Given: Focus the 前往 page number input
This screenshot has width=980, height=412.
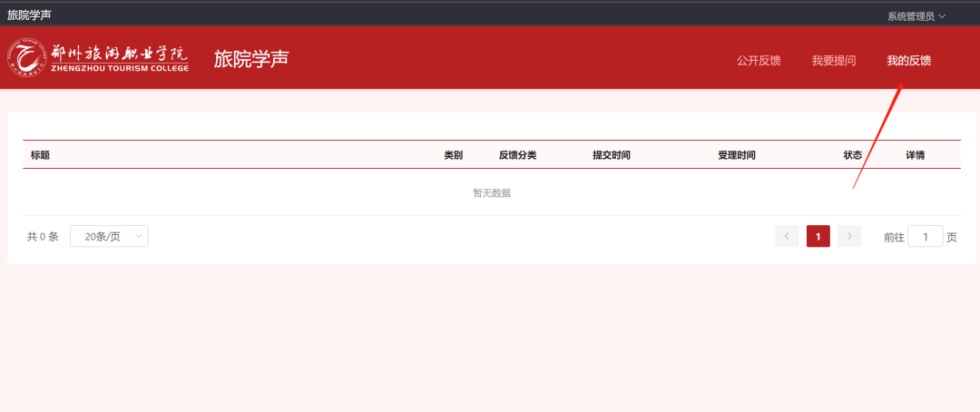Looking at the screenshot, I should tap(926, 237).
